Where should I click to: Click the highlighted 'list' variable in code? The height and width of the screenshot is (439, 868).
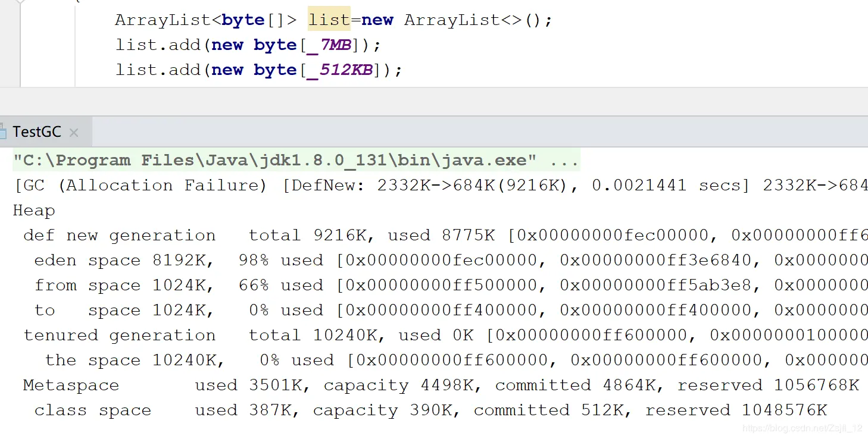329,20
